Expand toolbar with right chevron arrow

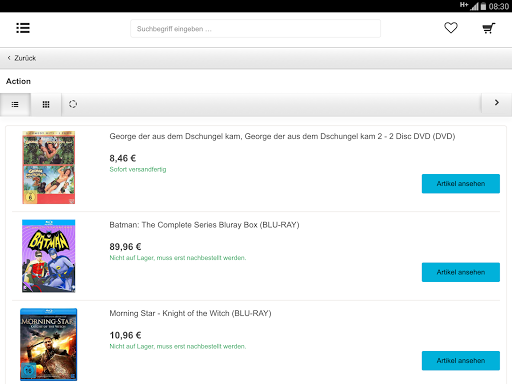pyautogui.click(x=497, y=103)
